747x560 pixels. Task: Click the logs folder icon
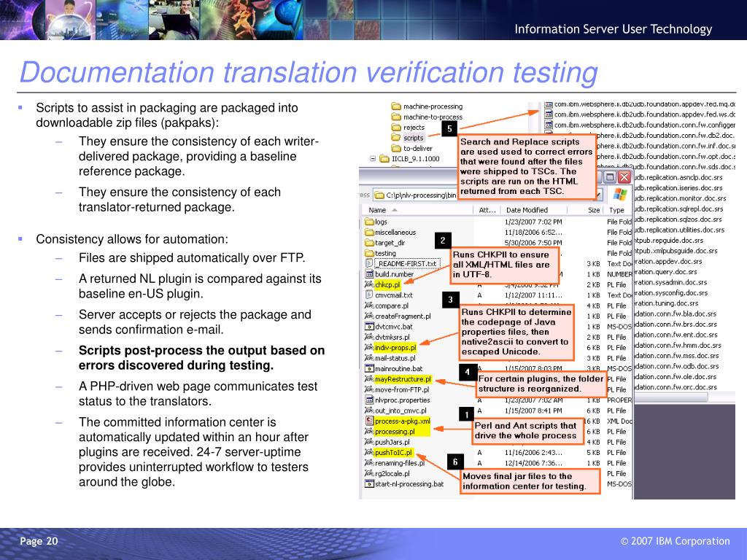tap(369, 222)
